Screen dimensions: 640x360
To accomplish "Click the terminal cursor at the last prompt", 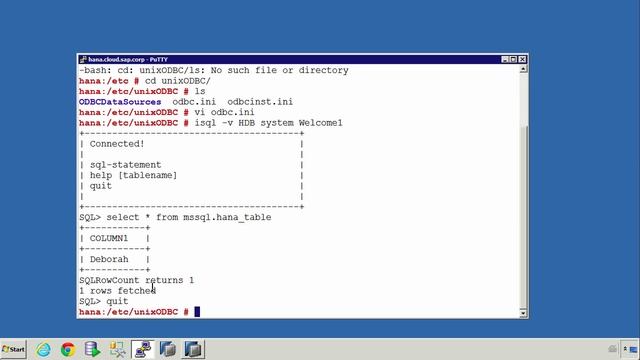I will pyautogui.click(x=197, y=312).
